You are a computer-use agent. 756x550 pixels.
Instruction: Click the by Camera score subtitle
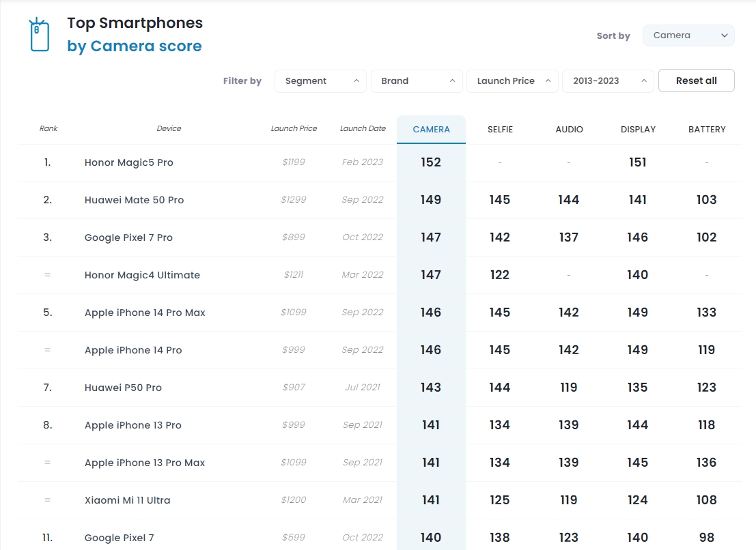pyautogui.click(x=135, y=46)
